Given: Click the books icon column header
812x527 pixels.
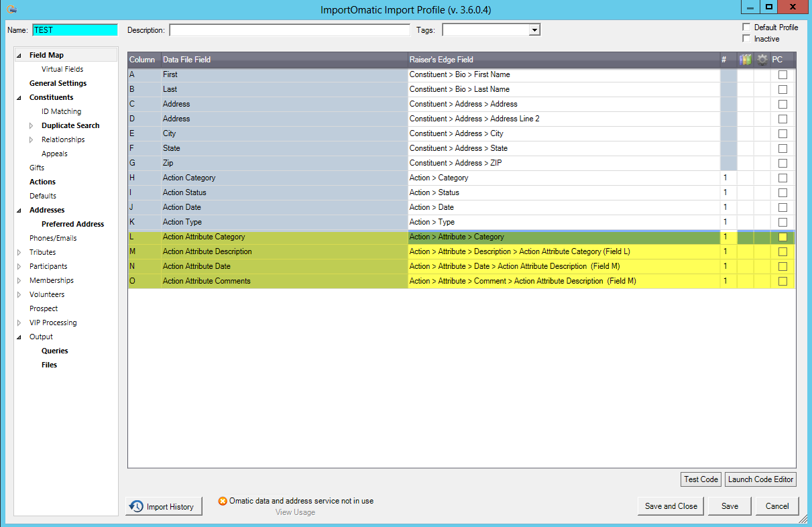Looking at the screenshot, I should [x=746, y=60].
